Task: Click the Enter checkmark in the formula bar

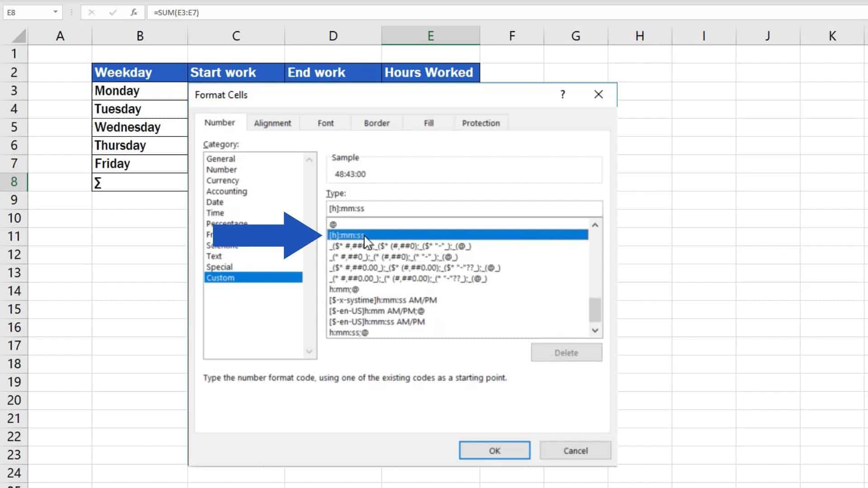Action: pyautogui.click(x=113, y=12)
